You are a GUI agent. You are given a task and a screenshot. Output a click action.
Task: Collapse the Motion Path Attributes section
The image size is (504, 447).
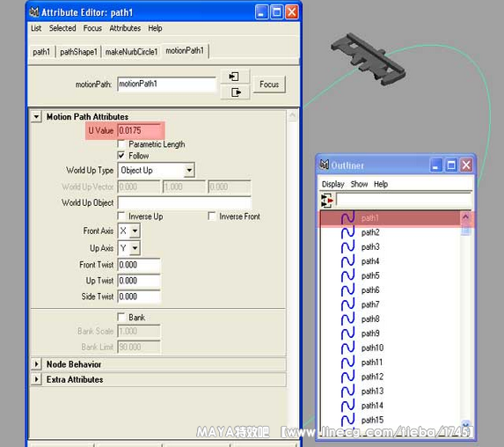click(x=36, y=116)
